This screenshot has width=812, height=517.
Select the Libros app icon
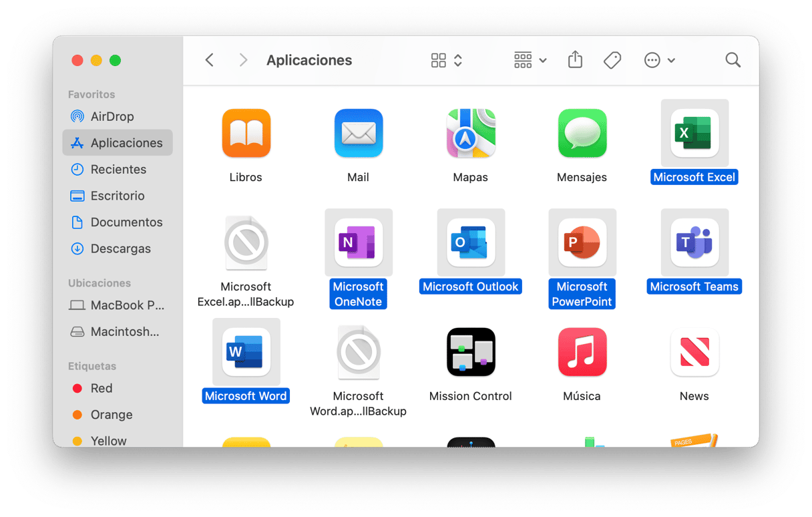(x=246, y=134)
